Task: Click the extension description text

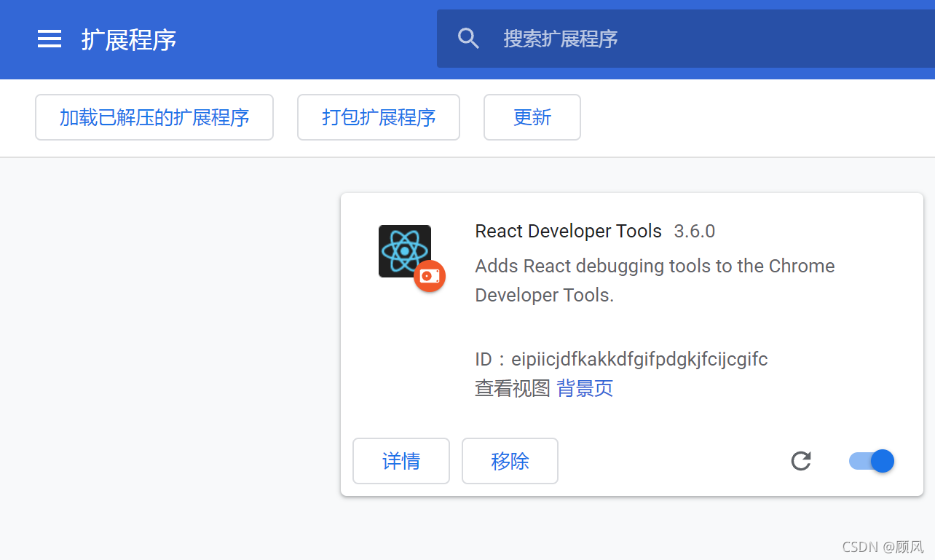Action: click(655, 280)
